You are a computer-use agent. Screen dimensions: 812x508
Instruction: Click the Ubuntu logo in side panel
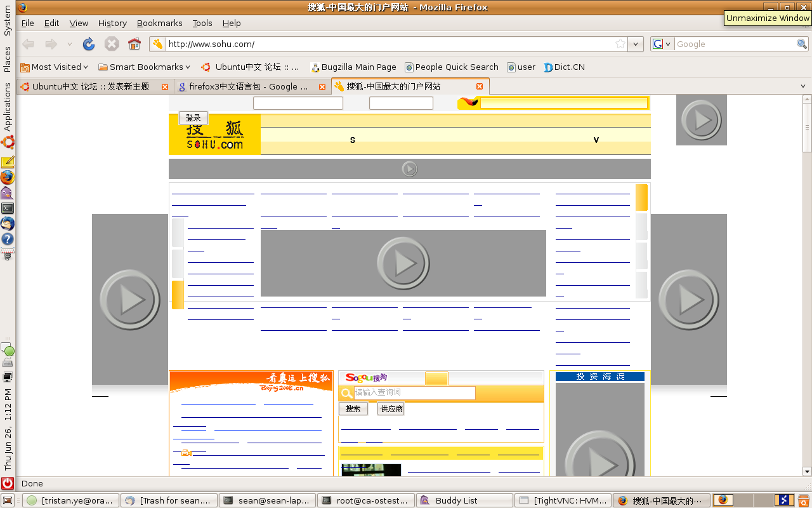pyautogui.click(x=8, y=142)
